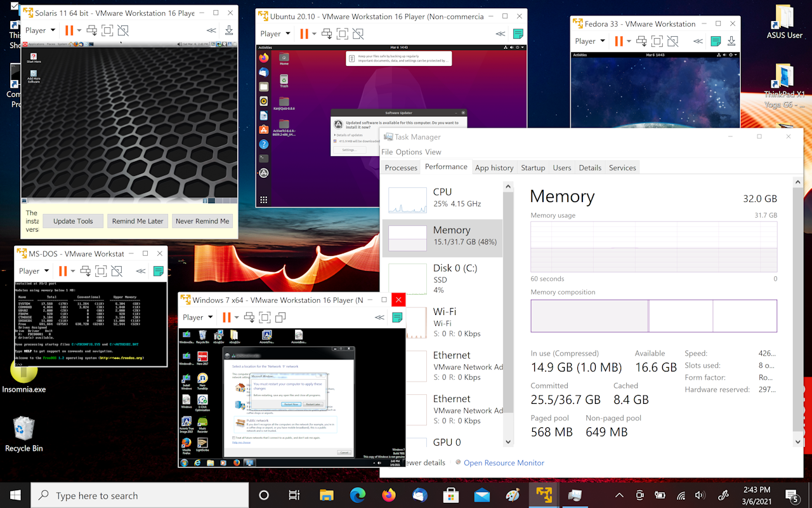The height and width of the screenshot is (508, 812).
Task: Select GPU 0 in the performance list
Action: (x=442, y=442)
